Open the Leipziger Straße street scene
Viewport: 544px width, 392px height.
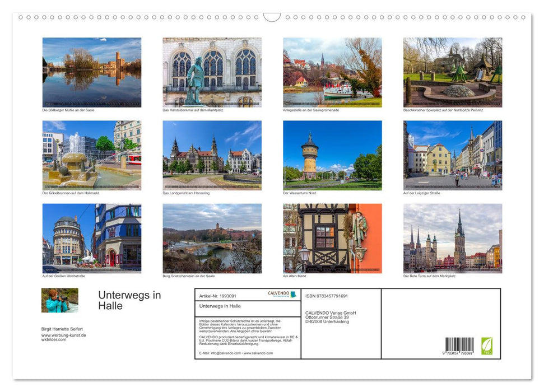(x=453, y=155)
